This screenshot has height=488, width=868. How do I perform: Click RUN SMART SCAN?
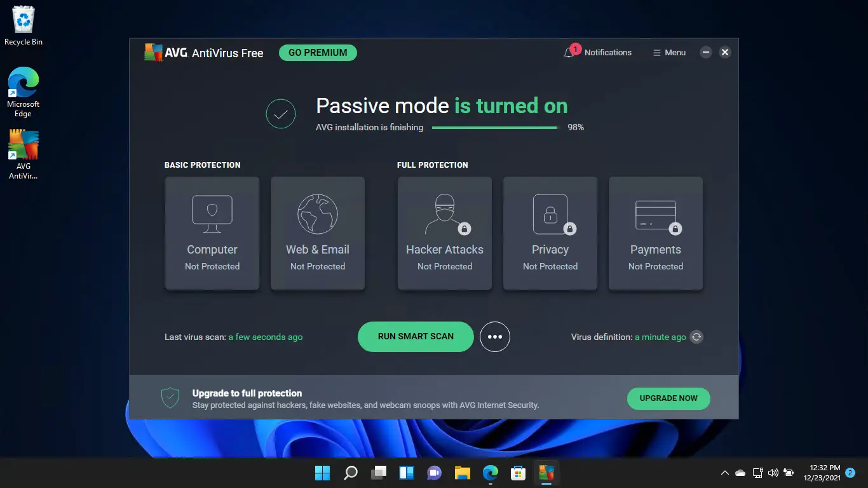point(416,337)
